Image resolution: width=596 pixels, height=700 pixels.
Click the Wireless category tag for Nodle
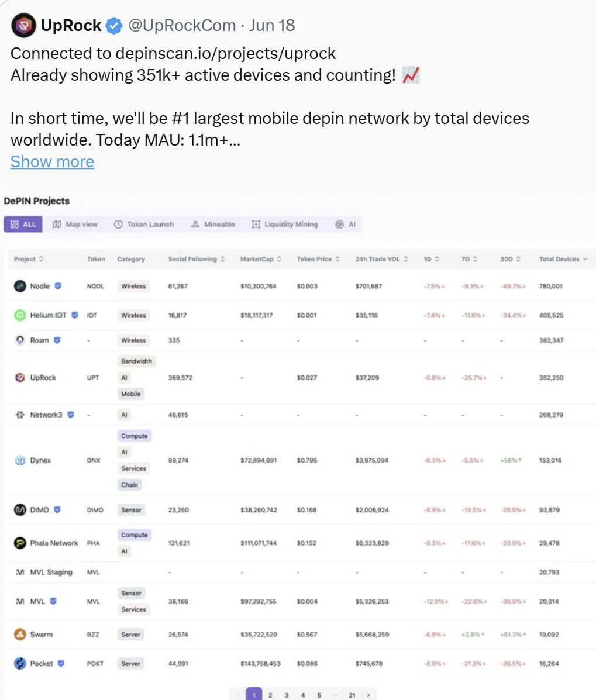coord(133,286)
